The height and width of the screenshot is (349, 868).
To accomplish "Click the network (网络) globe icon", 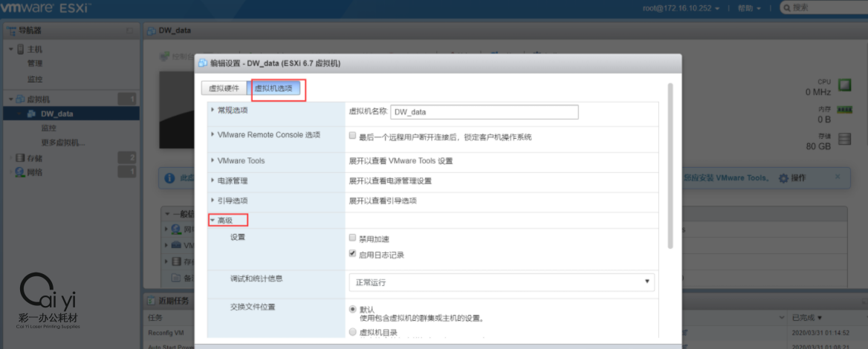I will point(19,172).
